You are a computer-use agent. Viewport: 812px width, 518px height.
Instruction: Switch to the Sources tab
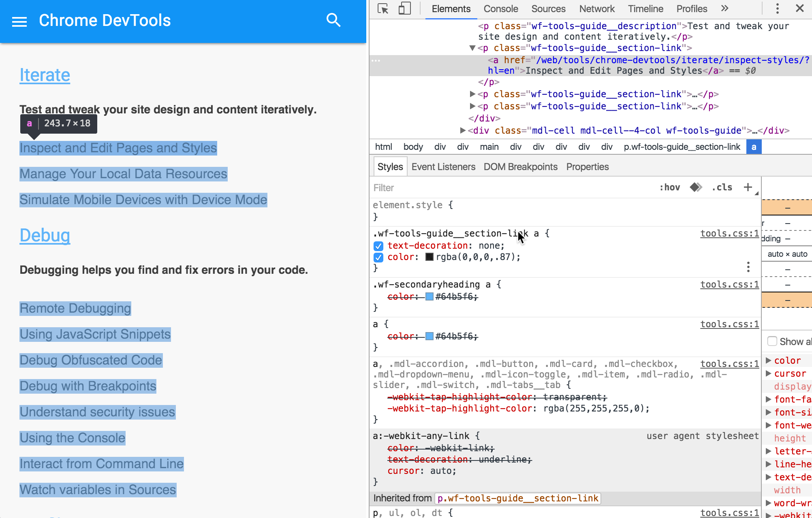tap(548, 9)
